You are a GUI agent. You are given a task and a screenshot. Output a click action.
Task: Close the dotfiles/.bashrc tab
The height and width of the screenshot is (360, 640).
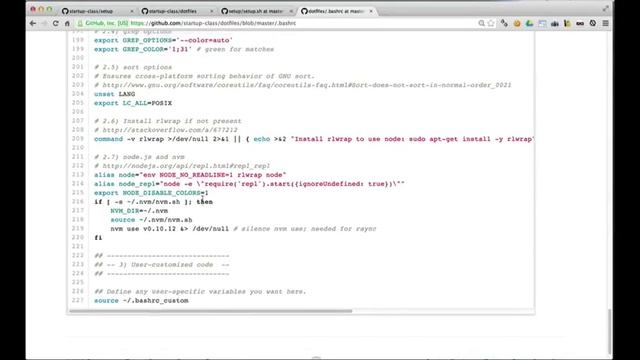pyautogui.click(x=371, y=11)
